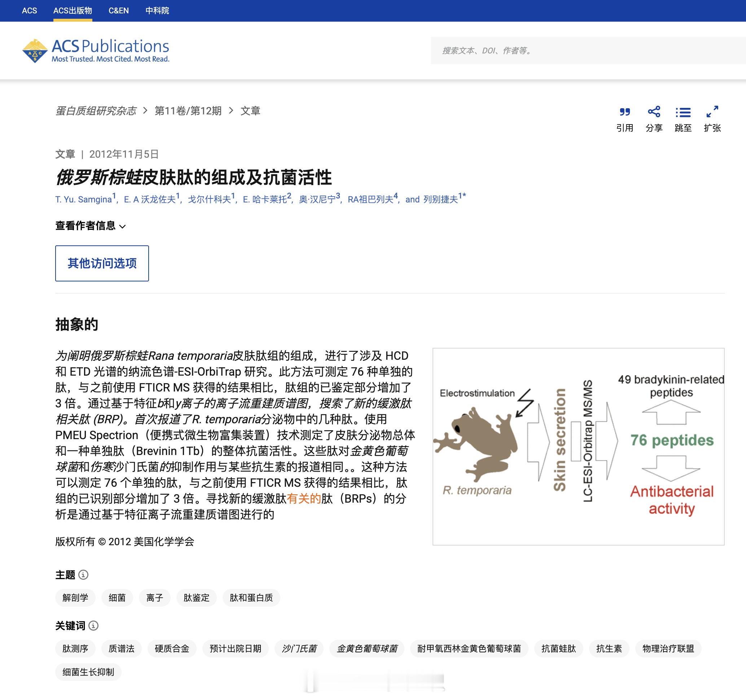Click the copyright text 版权所有 © 2012 美国化学学会
This screenshot has width=746, height=700.
(x=124, y=541)
